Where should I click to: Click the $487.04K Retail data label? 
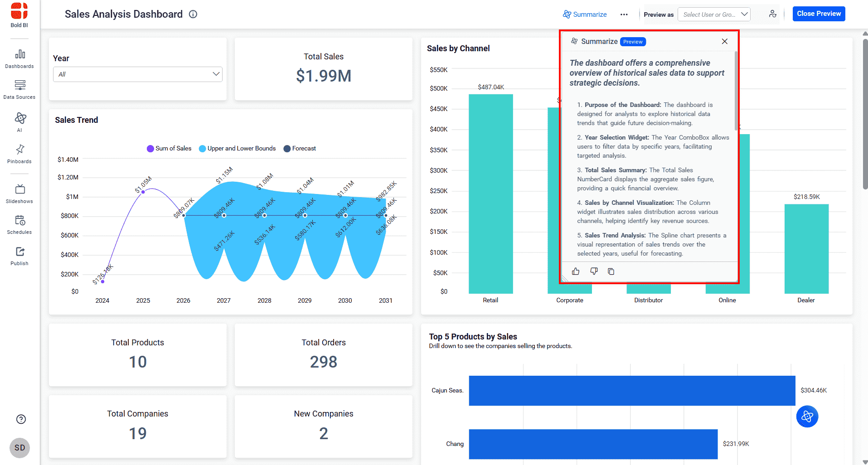pos(491,87)
